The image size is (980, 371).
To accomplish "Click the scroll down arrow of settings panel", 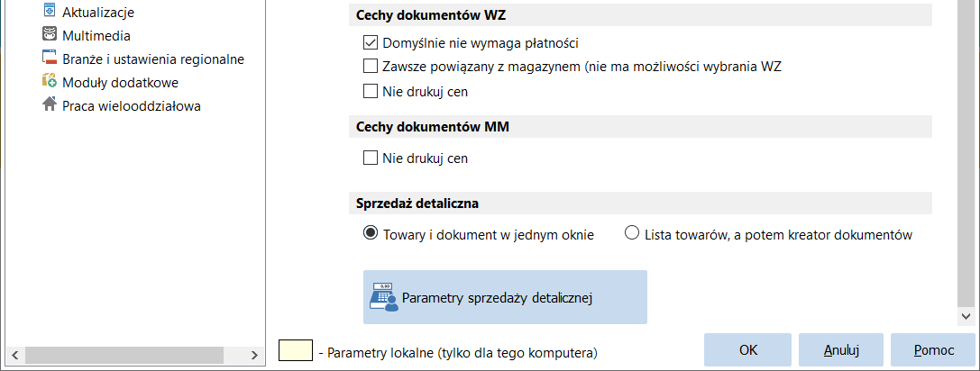I will (965, 317).
